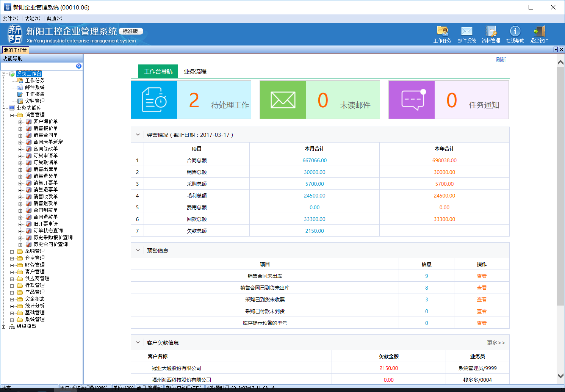Expand the 客户管理 folder node

(x=12, y=271)
